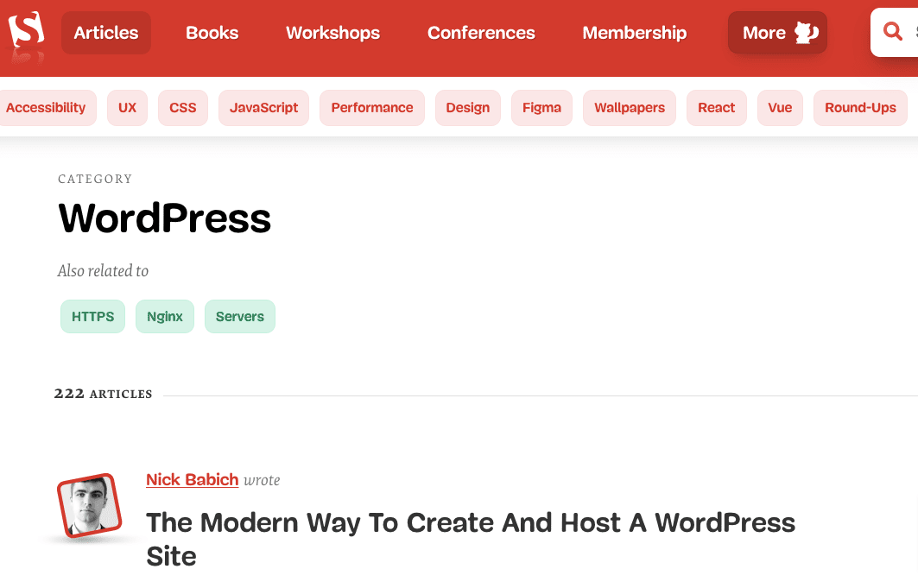Click Nick Babich's author avatar photo
Screen dimensions: 918x588
coord(87,506)
